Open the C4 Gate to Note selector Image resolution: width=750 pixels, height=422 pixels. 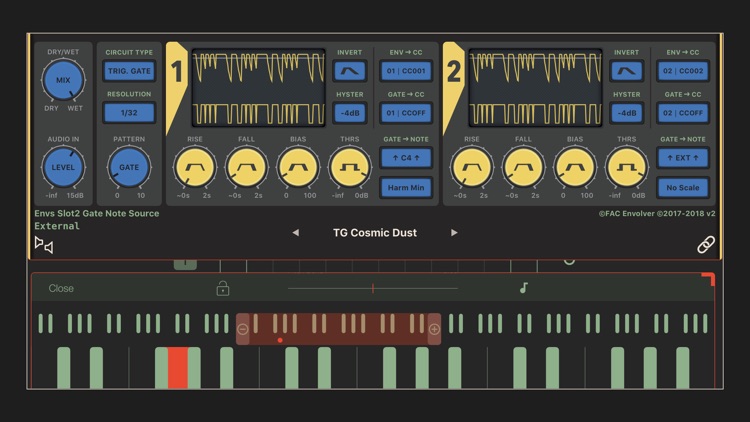coord(406,158)
